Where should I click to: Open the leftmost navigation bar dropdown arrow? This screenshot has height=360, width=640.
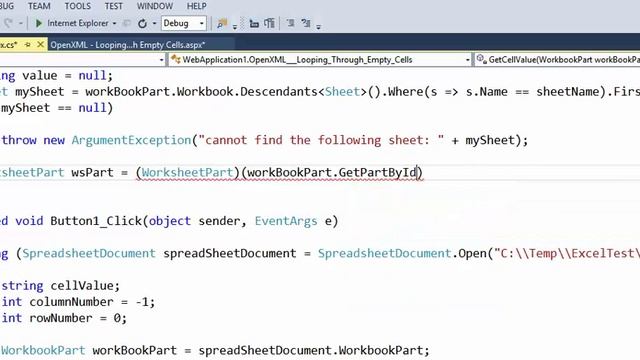coord(162,60)
